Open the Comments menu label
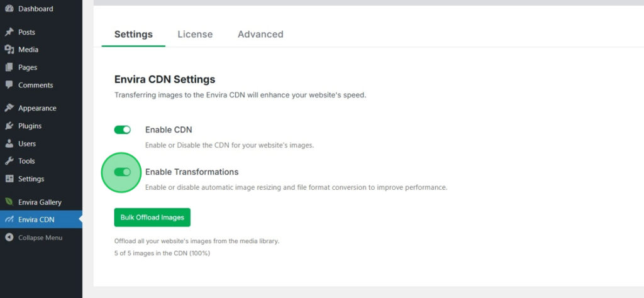644x298 pixels. [36, 85]
